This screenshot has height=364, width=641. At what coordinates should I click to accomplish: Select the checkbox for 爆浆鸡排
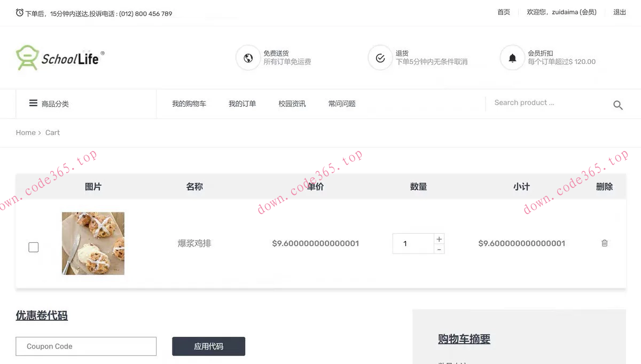click(33, 247)
